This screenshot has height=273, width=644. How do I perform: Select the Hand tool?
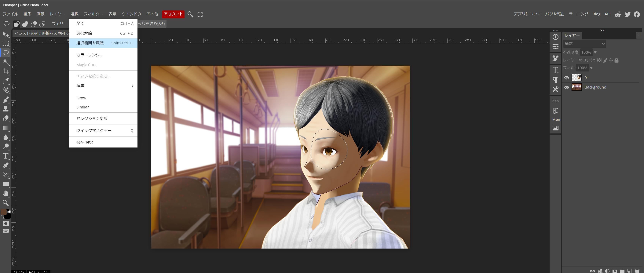[5, 193]
